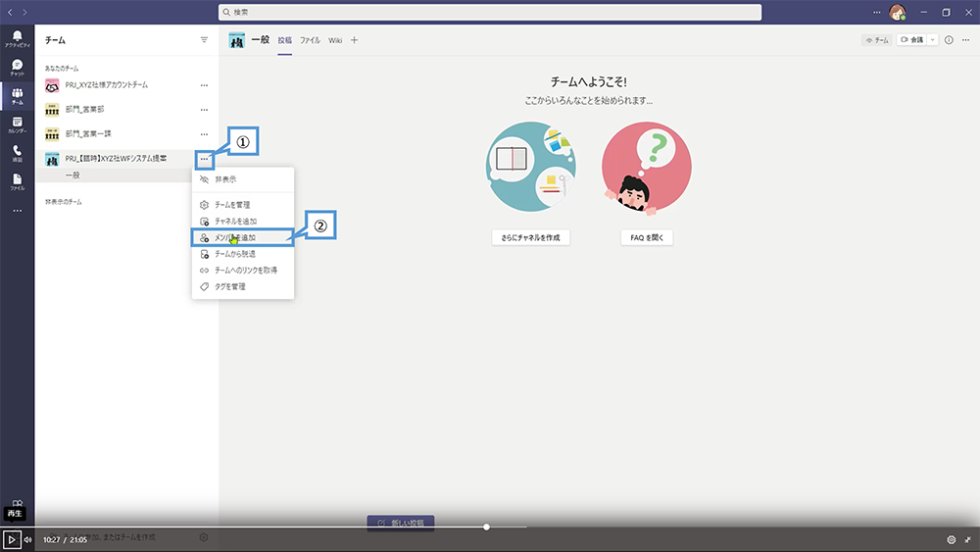Open the user profile avatar
This screenshot has width=980, height=552.
pyautogui.click(x=898, y=12)
